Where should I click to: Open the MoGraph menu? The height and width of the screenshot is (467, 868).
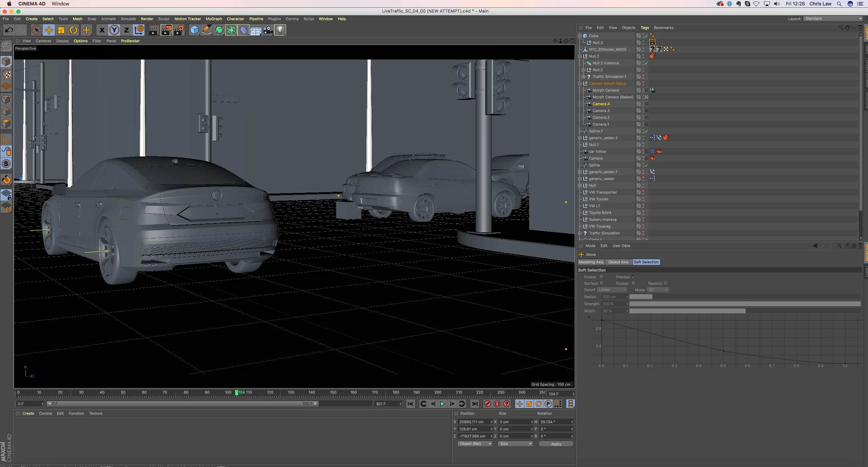coord(214,19)
